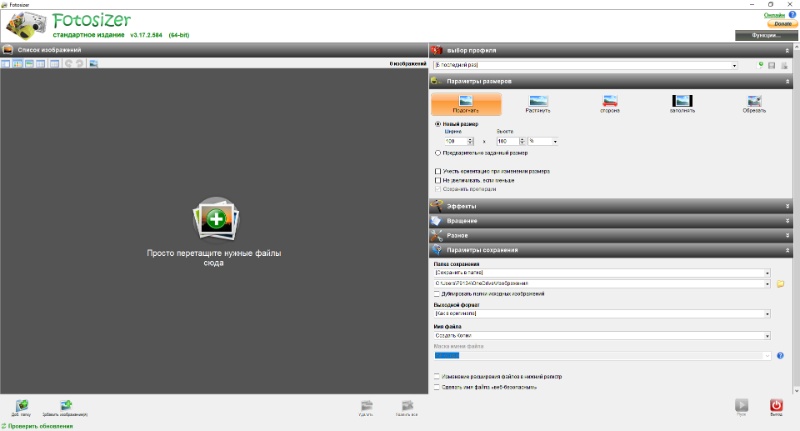Enable lowercase file extension checkbox
Screen dimensions: 800x431
tap(437, 376)
